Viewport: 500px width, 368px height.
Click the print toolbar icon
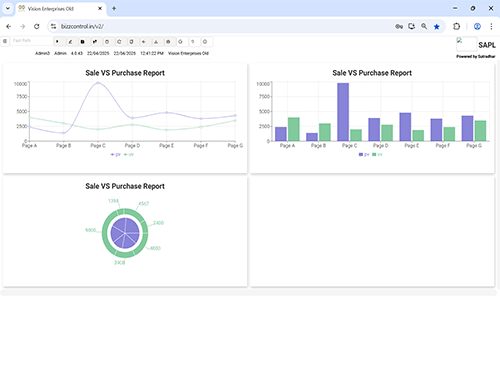[168, 42]
